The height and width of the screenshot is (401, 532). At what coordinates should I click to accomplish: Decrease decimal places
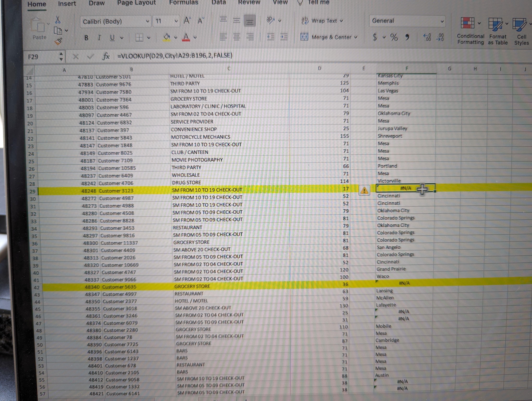click(440, 37)
